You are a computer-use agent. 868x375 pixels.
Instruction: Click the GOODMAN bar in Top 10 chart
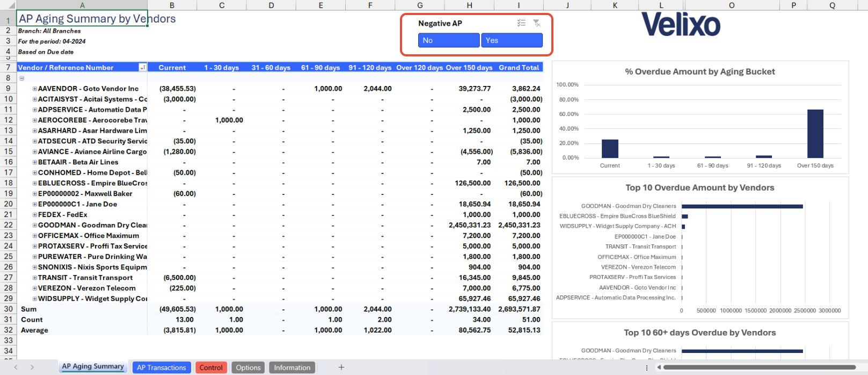[742, 206]
